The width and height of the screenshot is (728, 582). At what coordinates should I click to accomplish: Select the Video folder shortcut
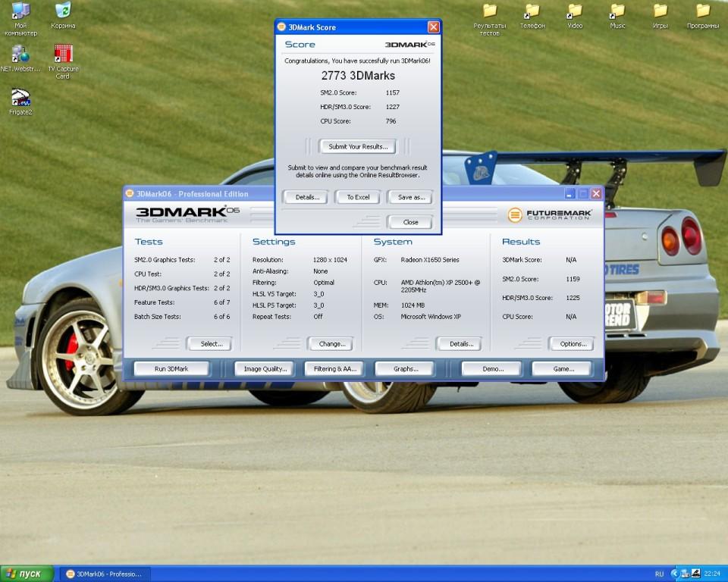(575, 15)
